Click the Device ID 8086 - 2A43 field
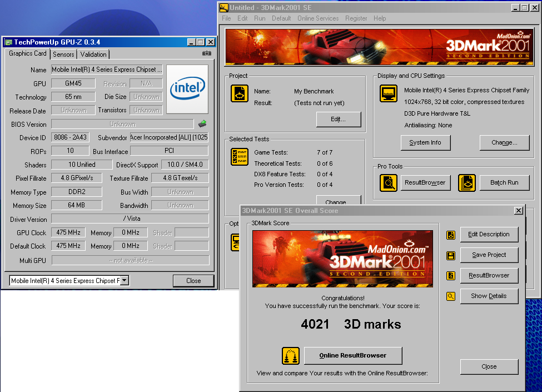The width and height of the screenshot is (542, 392). [70, 137]
